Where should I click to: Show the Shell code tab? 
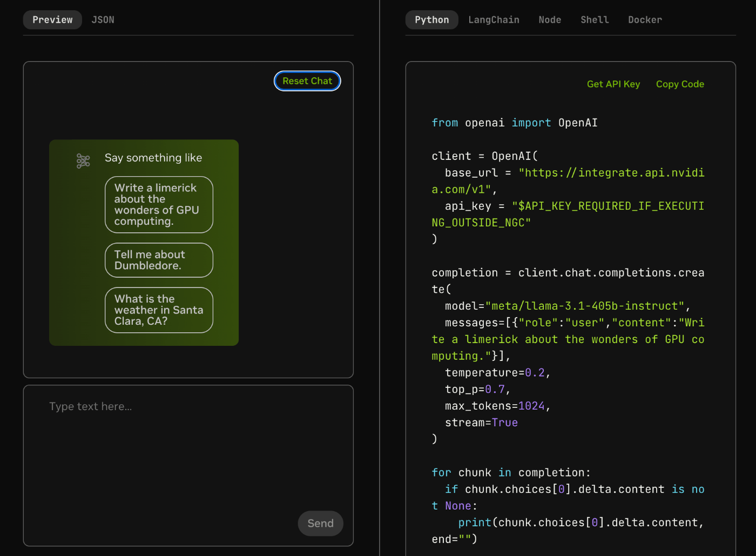click(595, 20)
